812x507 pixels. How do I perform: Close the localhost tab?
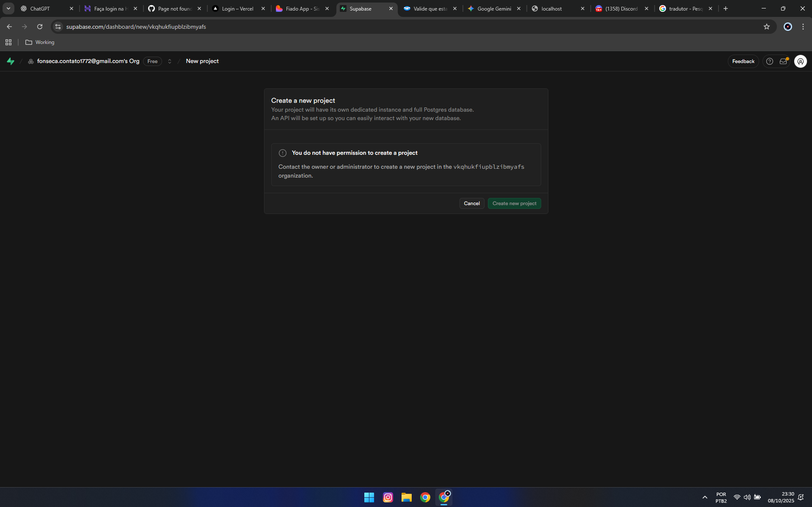tap(583, 8)
